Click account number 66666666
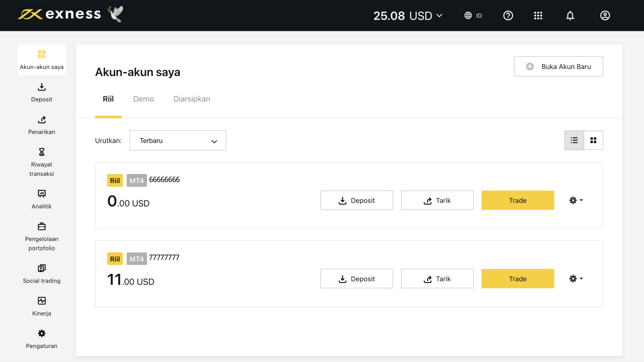Viewport: 644px width, 362px height. tap(164, 180)
